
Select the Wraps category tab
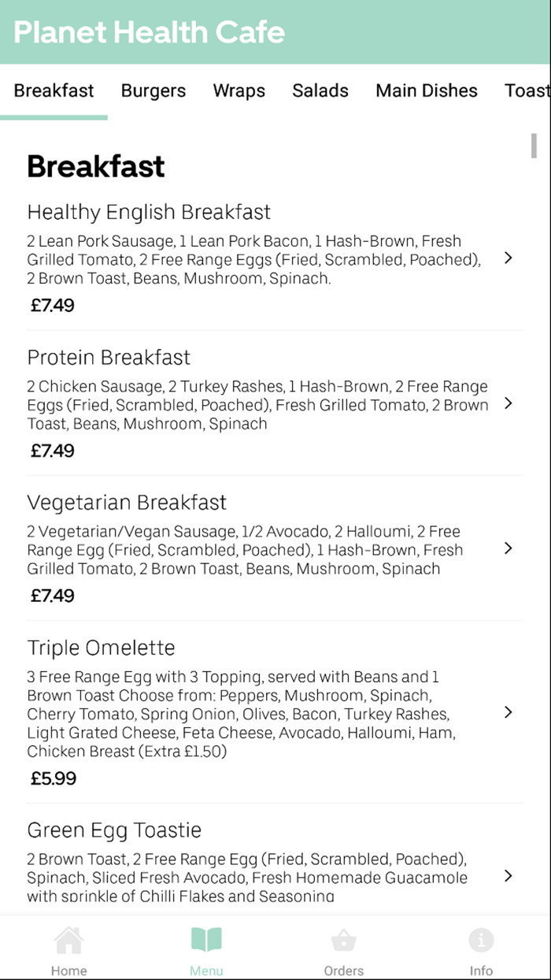tap(239, 91)
